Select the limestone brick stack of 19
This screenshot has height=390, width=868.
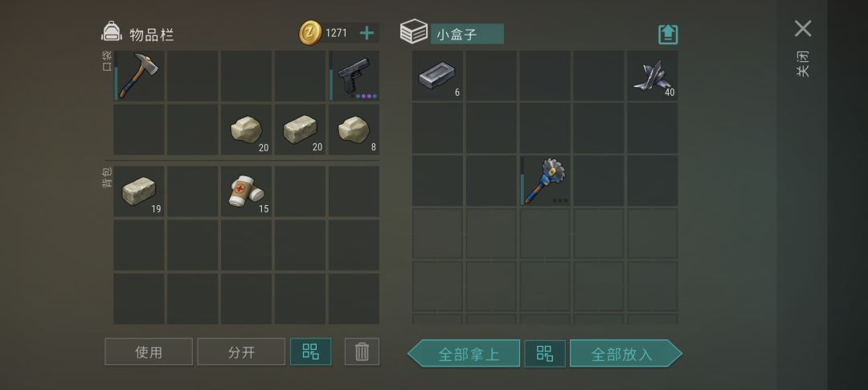click(139, 191)
